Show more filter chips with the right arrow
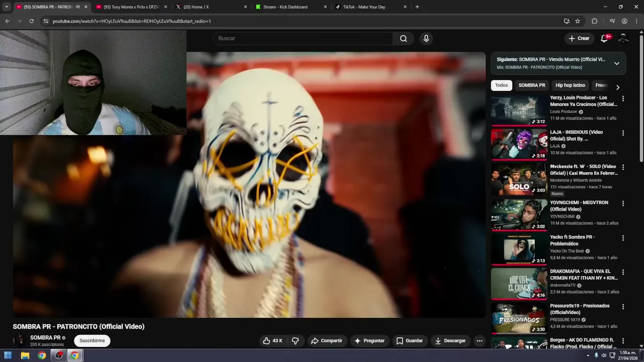Image resolution: width=644 pixels, height=362 pixels. (x=618, y=87)
